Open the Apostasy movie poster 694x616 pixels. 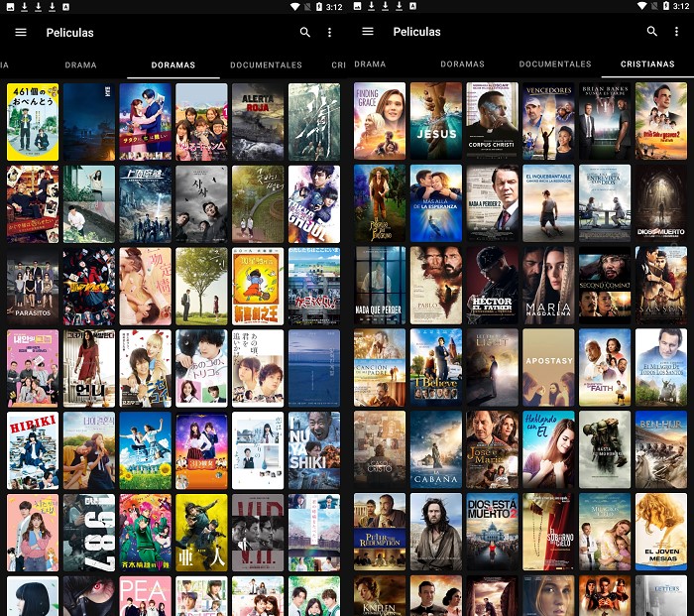click(548, 368)
